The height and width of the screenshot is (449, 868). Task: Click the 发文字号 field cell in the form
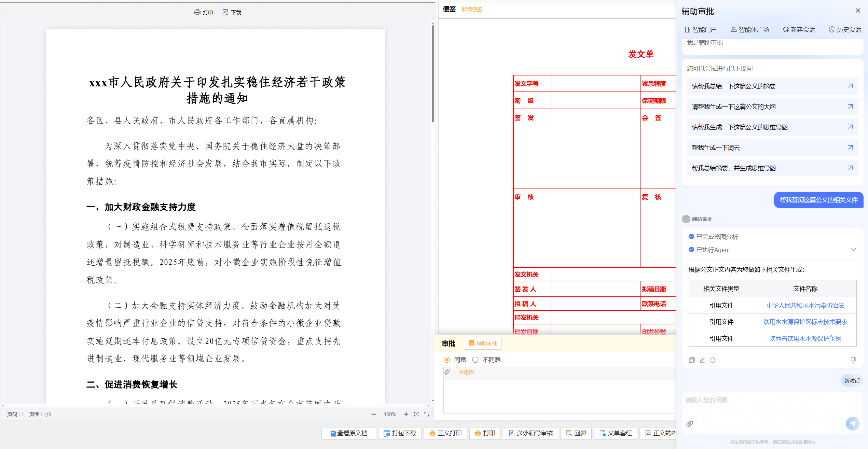coord(595,84)
